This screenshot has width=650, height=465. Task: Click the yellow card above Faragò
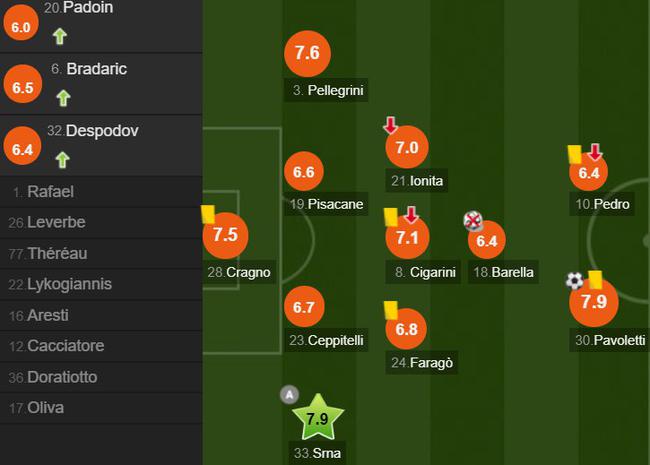(390, 309)
